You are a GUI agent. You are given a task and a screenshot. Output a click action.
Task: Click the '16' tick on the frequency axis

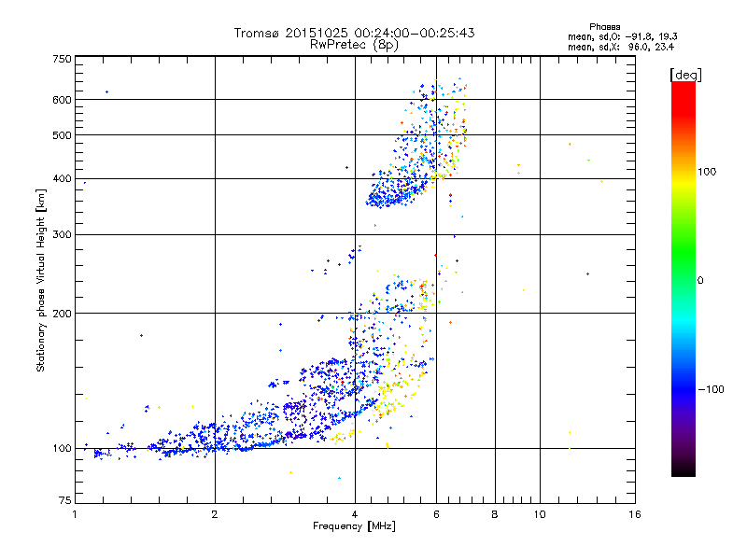click(x=635, y=514)
